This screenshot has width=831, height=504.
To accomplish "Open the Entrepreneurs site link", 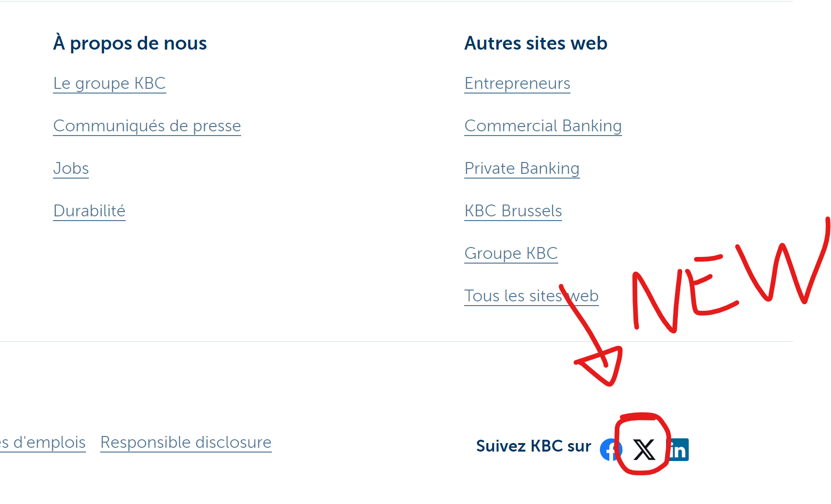I will click(x=517, y=84).
